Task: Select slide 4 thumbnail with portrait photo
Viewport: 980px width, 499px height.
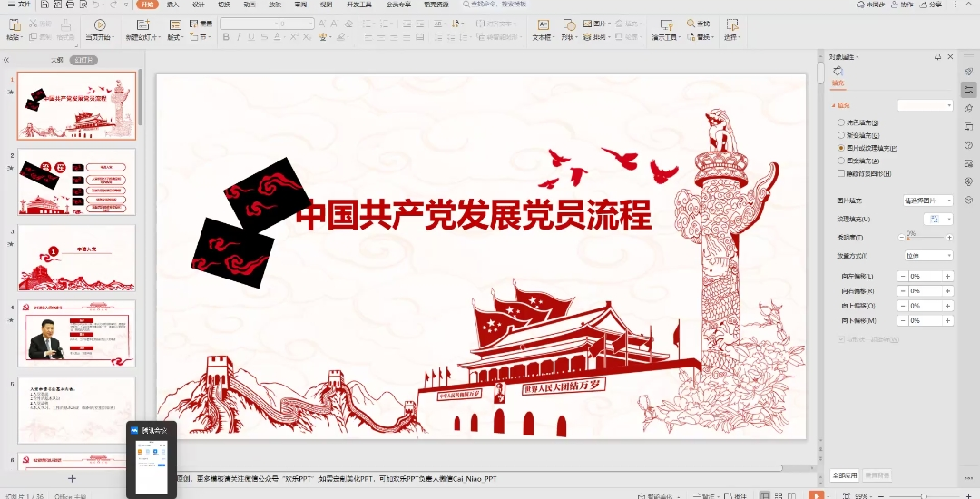Action: (77, 334)
